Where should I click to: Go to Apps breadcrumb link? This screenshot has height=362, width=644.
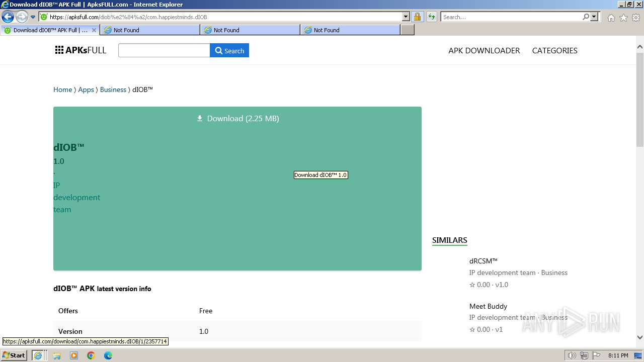click(x=86, y=89)
